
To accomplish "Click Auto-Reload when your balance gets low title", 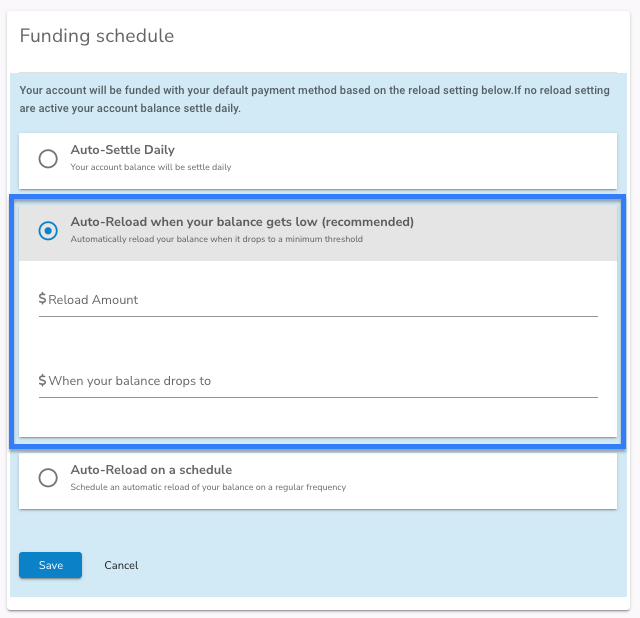I will tap(242, 222).
